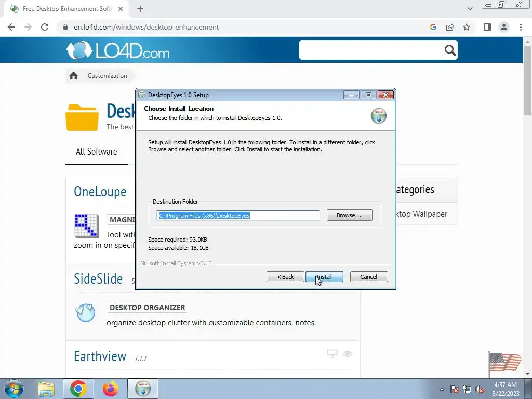
Task: Share this page via share icon
Action: (x=450, y=27)
